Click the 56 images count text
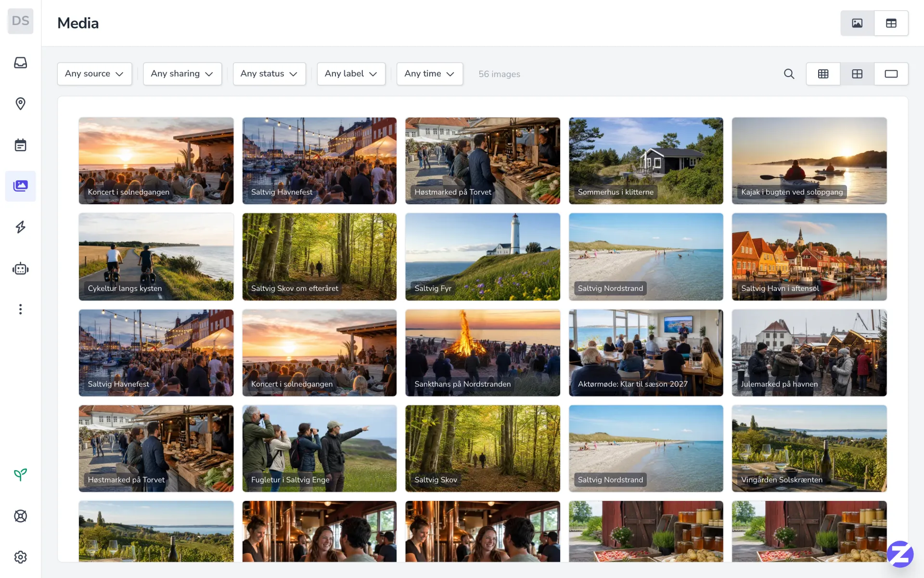924x578 pixels. (499, 74)
